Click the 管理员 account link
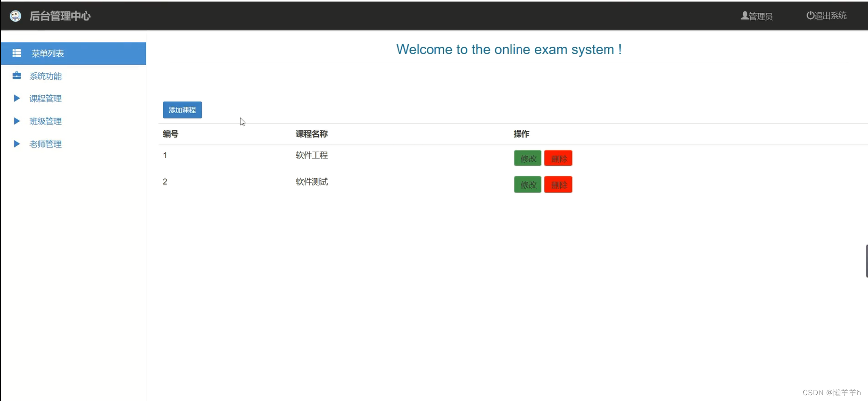The image size is (868, 401). [757, 16]
